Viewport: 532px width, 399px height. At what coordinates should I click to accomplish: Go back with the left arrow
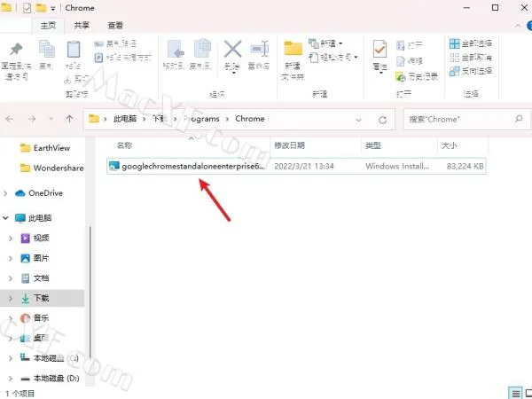pos(10,119)
